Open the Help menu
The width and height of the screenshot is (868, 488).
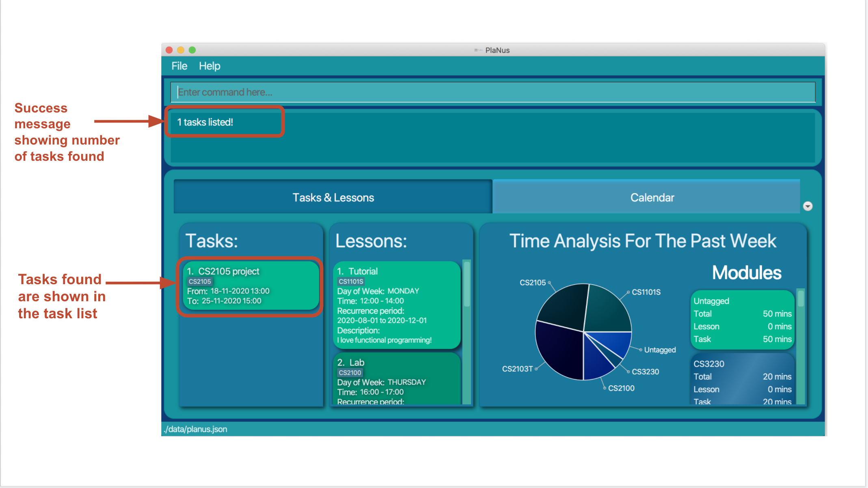pos(209,66)
